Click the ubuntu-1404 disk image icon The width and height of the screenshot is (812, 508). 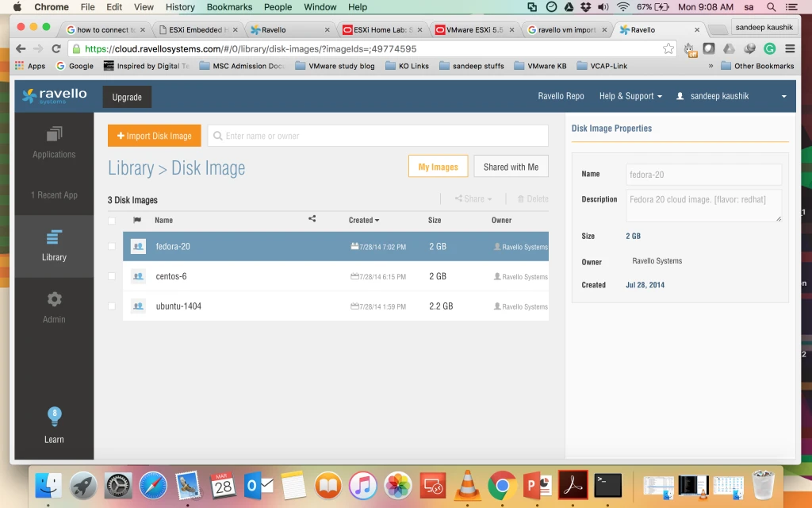pyautogui.click(x=138, y=306)
